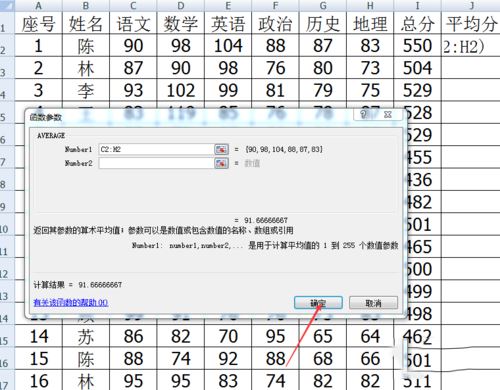
Task: Select the 总分 header cell
Action: point(417,23)
